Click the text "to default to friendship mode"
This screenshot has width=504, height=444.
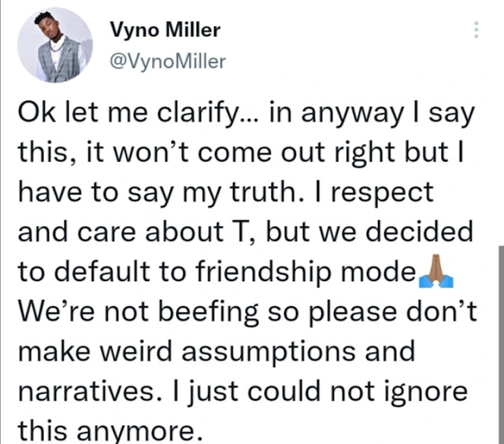(x=217, y=271)
